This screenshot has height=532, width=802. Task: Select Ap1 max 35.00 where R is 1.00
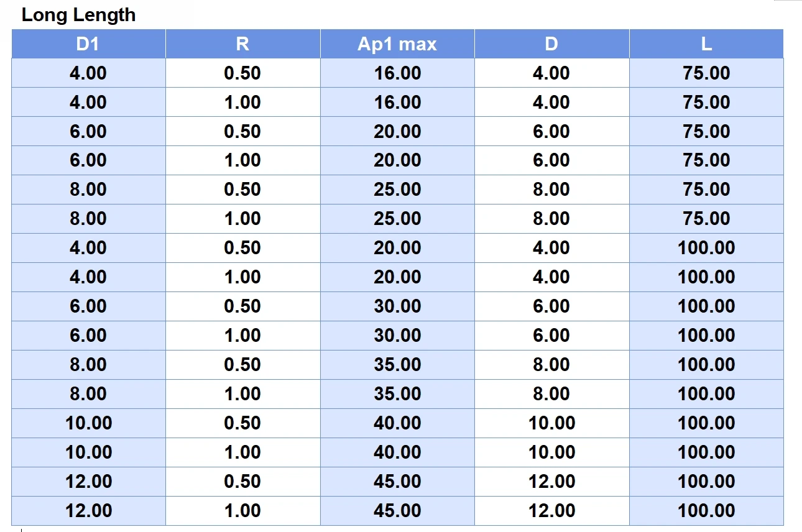click(397, 394)
